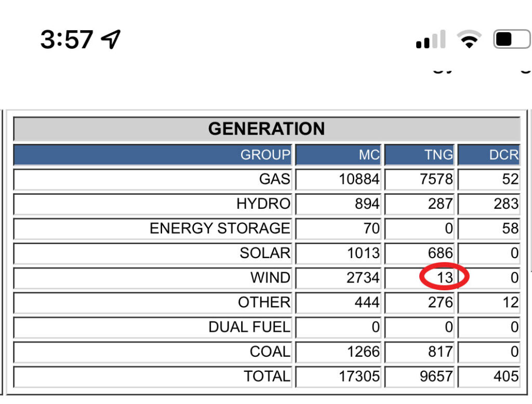Tap the Wi-Fi status icon
Viewport: 532px width, 404px height.
pyautogui.click(x=469, y=39)
